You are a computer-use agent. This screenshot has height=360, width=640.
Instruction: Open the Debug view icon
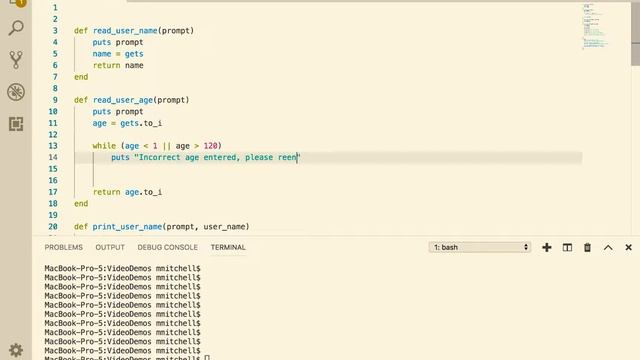(x=16, y=92)
